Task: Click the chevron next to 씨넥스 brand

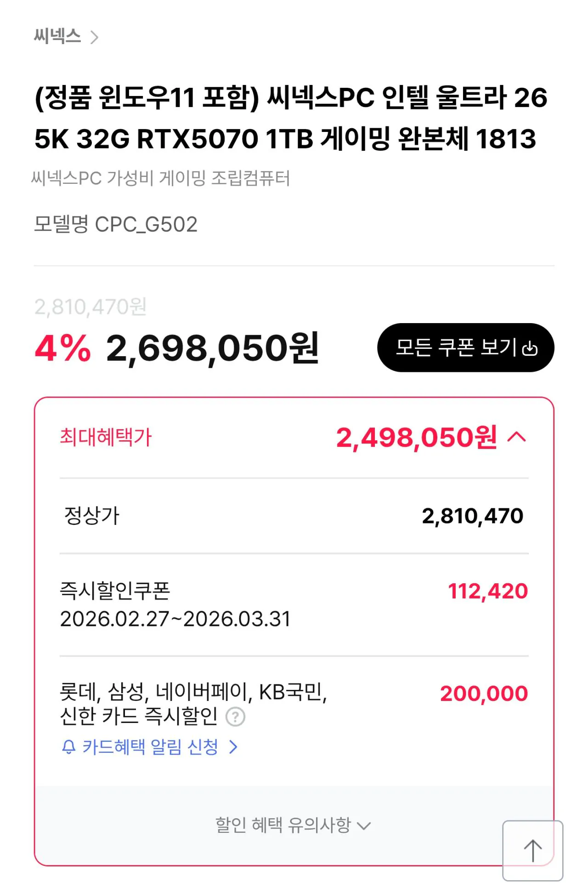Action: (x=94, y=37)
